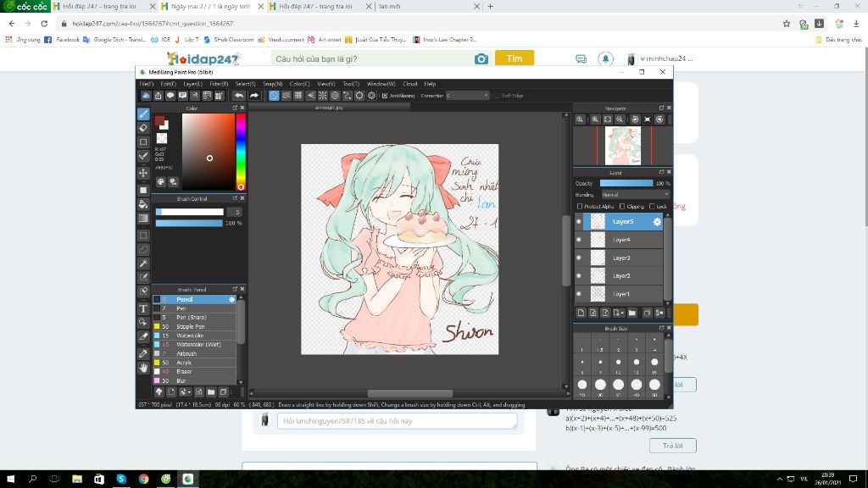Click the cloud save icon in toolbar

point(146,96)
